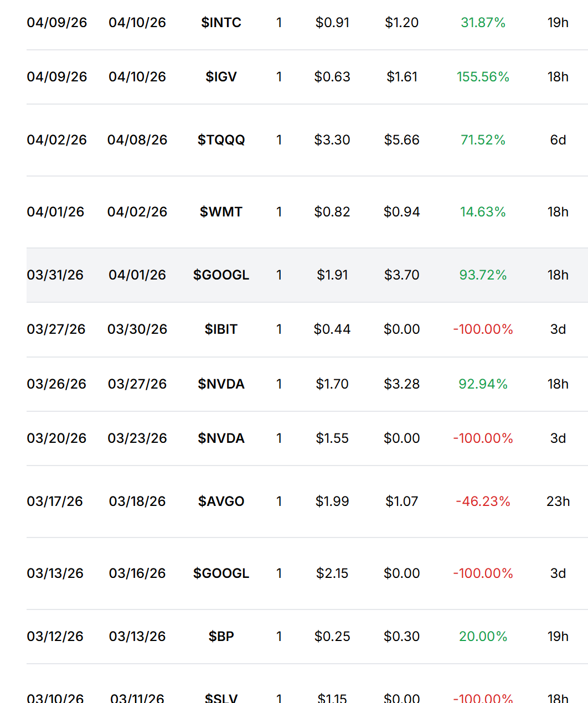This screenshot has width=588, height=703.
Task: Click the 71.52% return for TQQQ
Action: pyautogui.click(x=483, y=140)
